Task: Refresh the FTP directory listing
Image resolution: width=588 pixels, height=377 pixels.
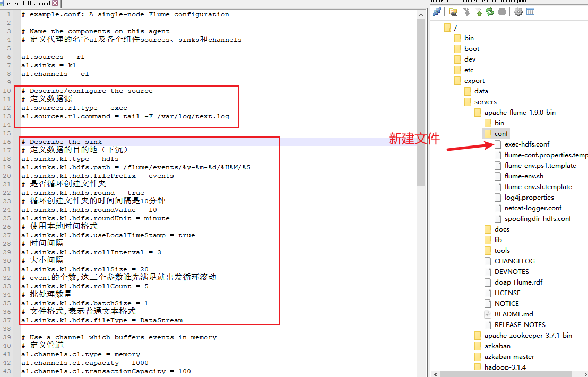Action: (490, 12)
